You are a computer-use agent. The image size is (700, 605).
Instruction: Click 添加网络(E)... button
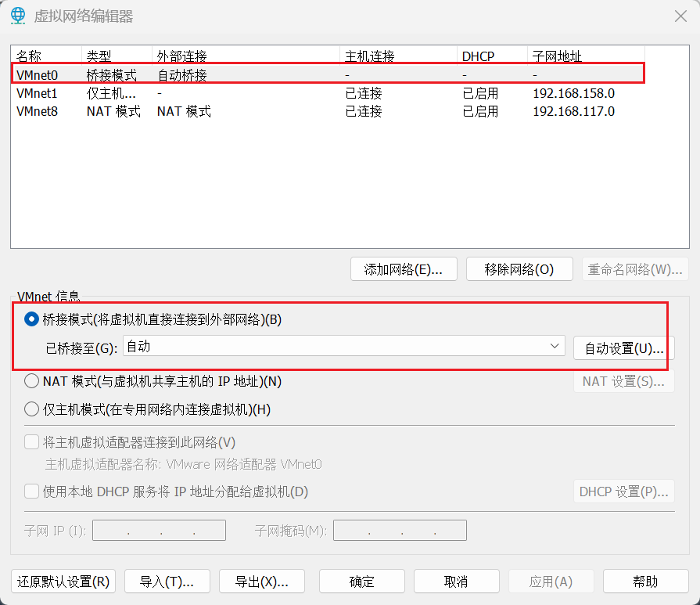[x=404, y=269]
